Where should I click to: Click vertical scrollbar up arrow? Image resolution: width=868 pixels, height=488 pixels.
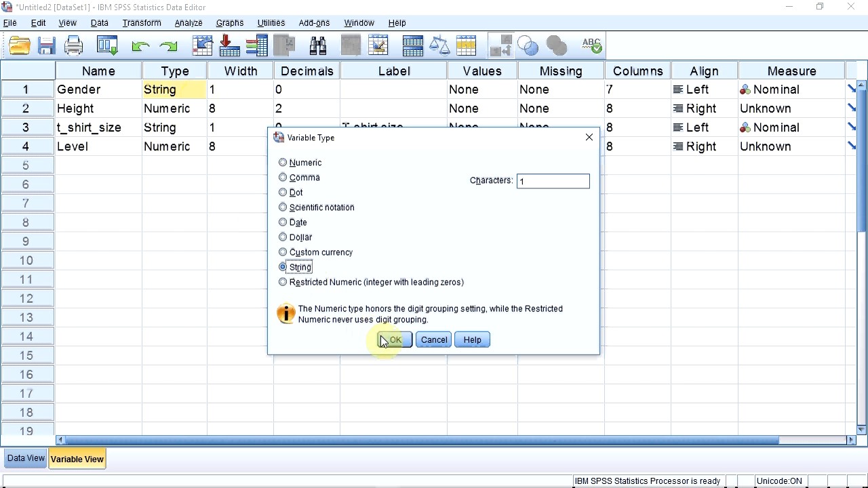862,85
